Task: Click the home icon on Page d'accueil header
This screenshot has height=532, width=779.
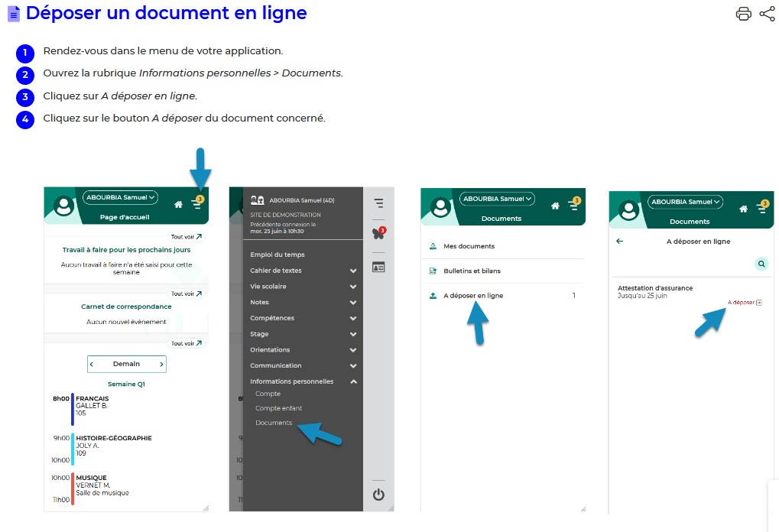Action: tap(178, 204)
